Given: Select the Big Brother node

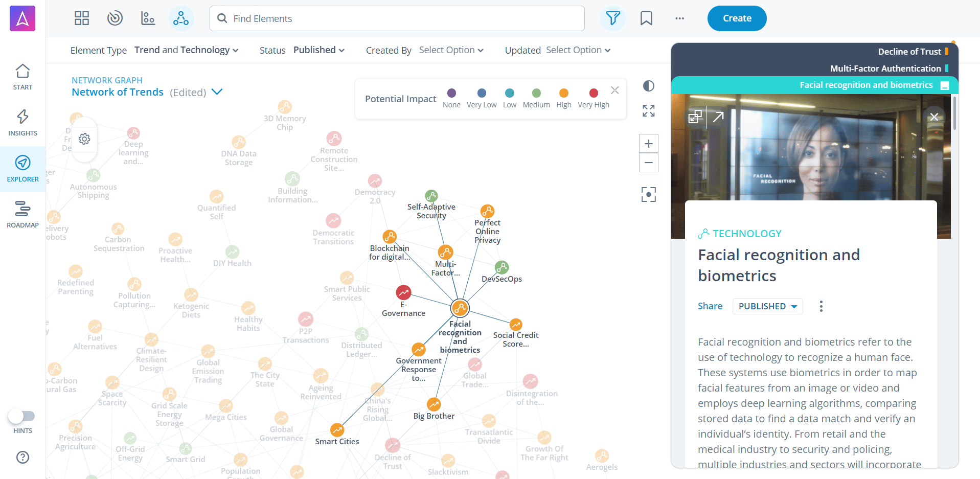Looking at the screenshot, I should tap(434, 404).
